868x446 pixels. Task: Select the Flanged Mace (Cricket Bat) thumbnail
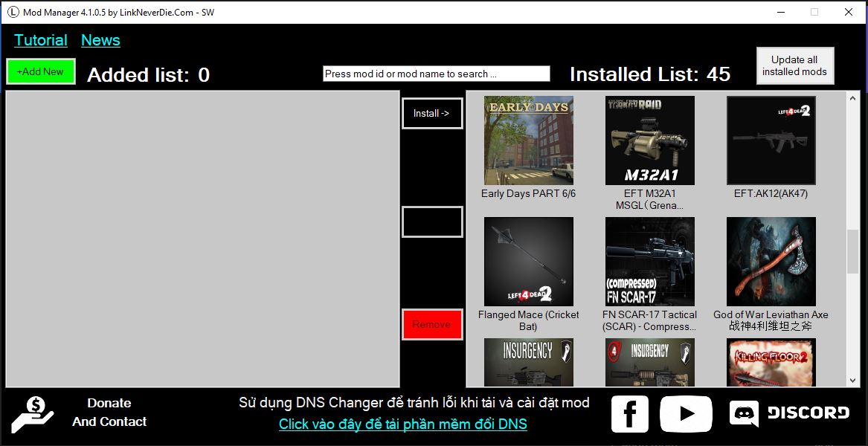click(x=529, y=262)
